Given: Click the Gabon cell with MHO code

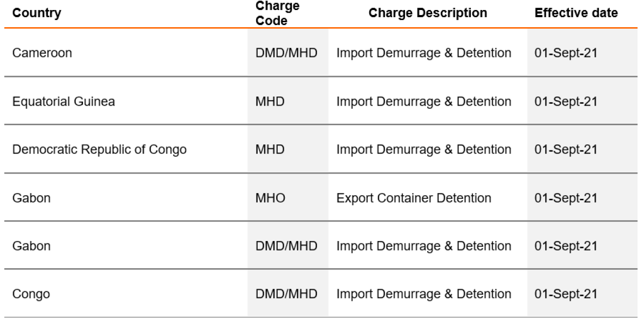Looking at the screenshot, I should (x=32, y=198).
